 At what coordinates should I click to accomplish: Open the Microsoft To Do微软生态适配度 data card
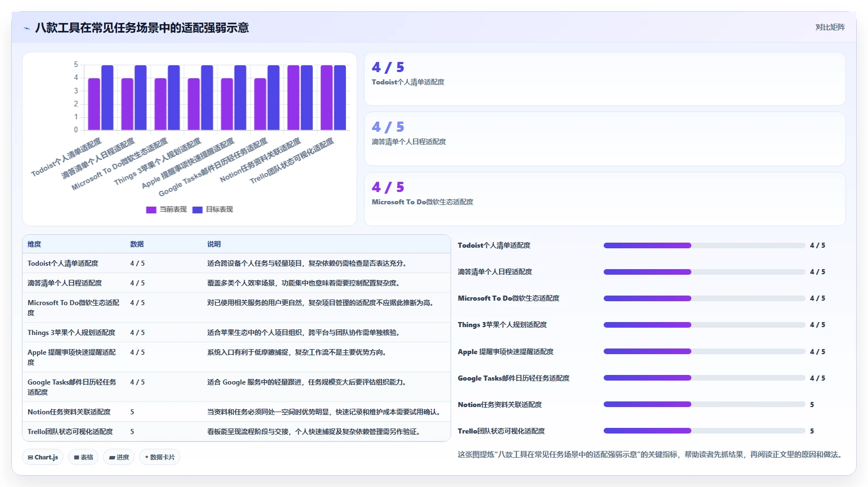click(605, 199)
